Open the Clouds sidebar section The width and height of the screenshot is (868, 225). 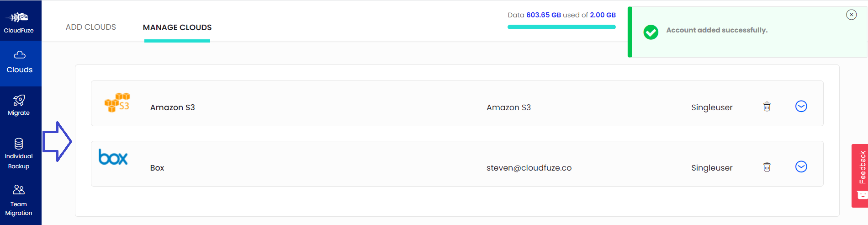[x=20, y=63]
